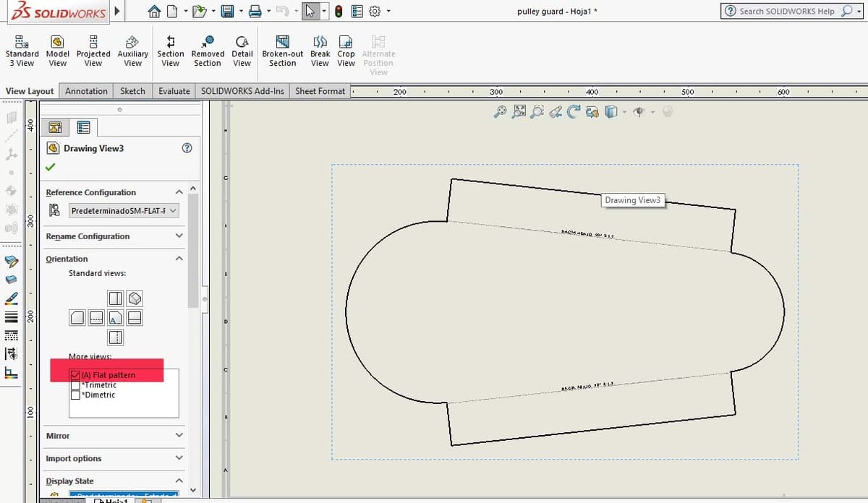Print the drawing
The image size is (868, 503).
pyautogui.click(x=255, y=11)
